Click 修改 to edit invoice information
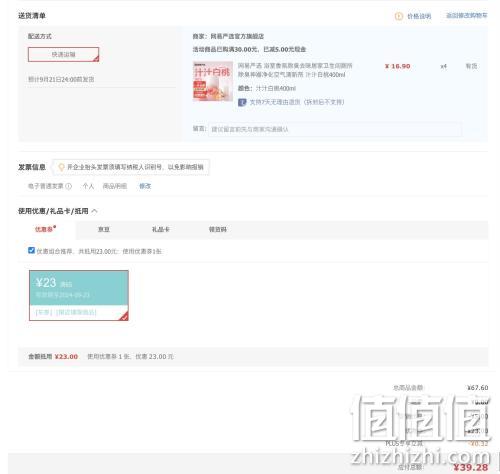This screenshot has height=474, width=500. [x=145, y=186]
